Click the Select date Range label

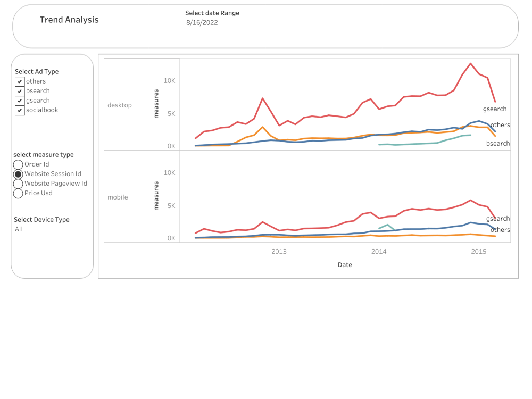[212, 13]
